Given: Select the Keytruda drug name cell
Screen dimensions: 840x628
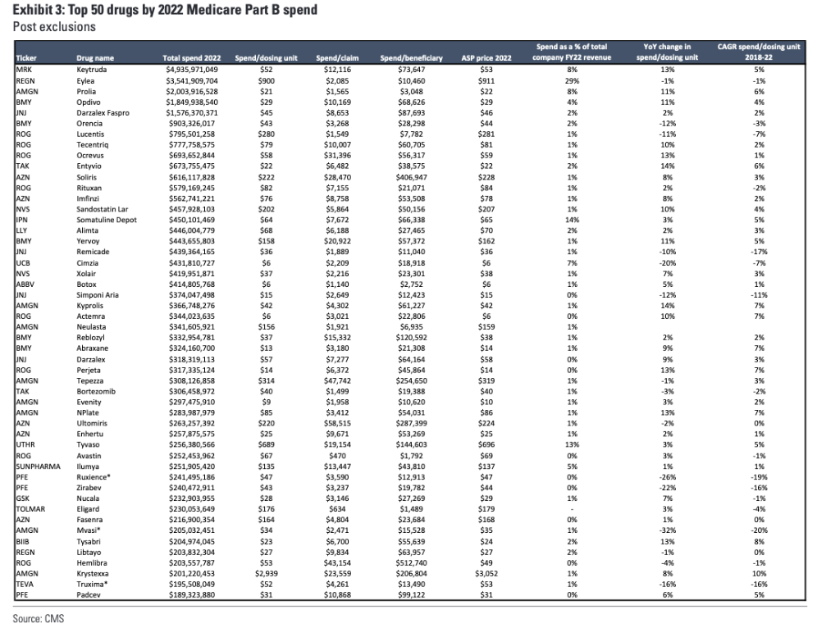Looking at the screenshot, I should pos(92,70).
